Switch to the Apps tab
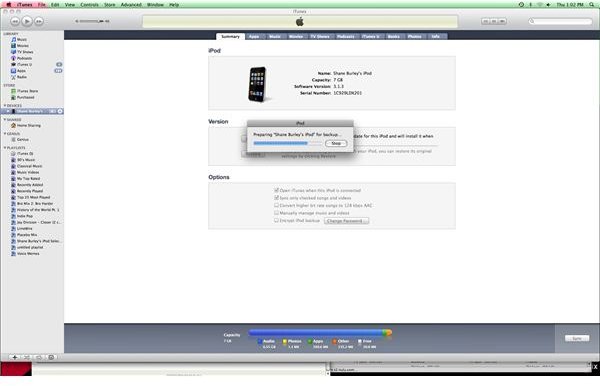 coord(254,37)
